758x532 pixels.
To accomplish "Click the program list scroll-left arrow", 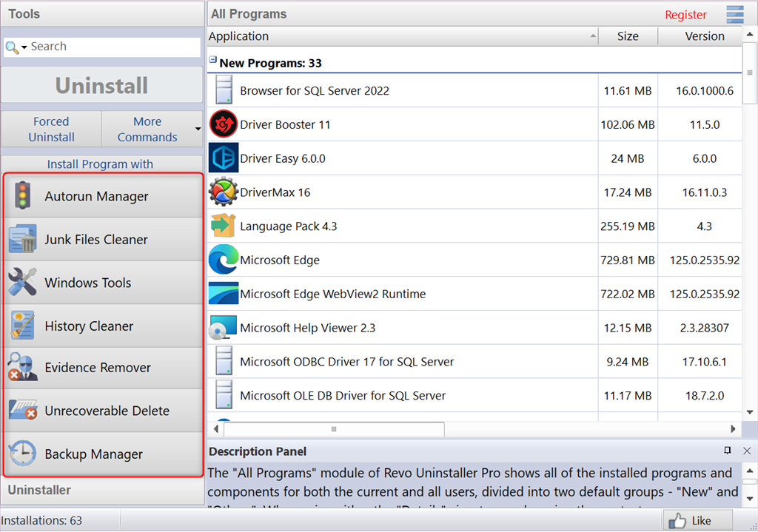I will click(215, 428).
